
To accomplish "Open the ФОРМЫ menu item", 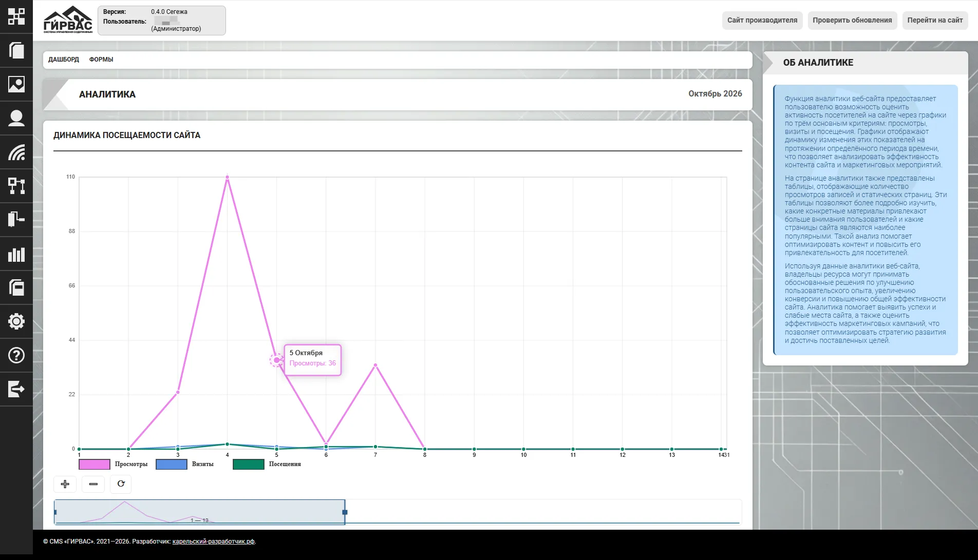I will [x=101, y=60].
